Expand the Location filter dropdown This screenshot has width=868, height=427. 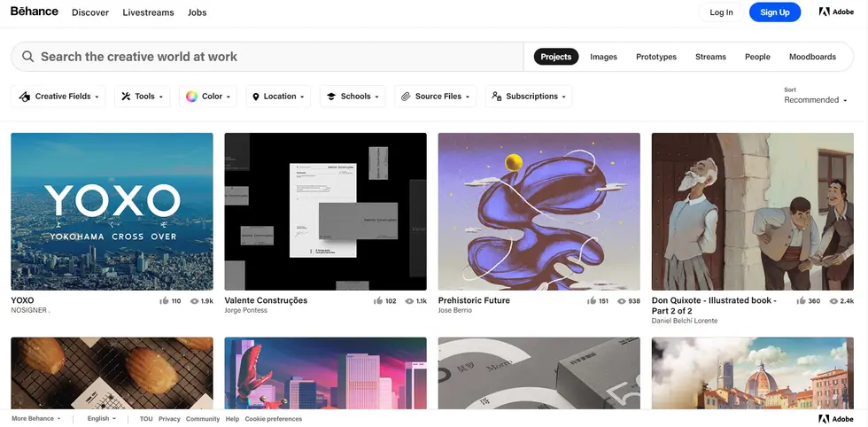pos(278,97)
